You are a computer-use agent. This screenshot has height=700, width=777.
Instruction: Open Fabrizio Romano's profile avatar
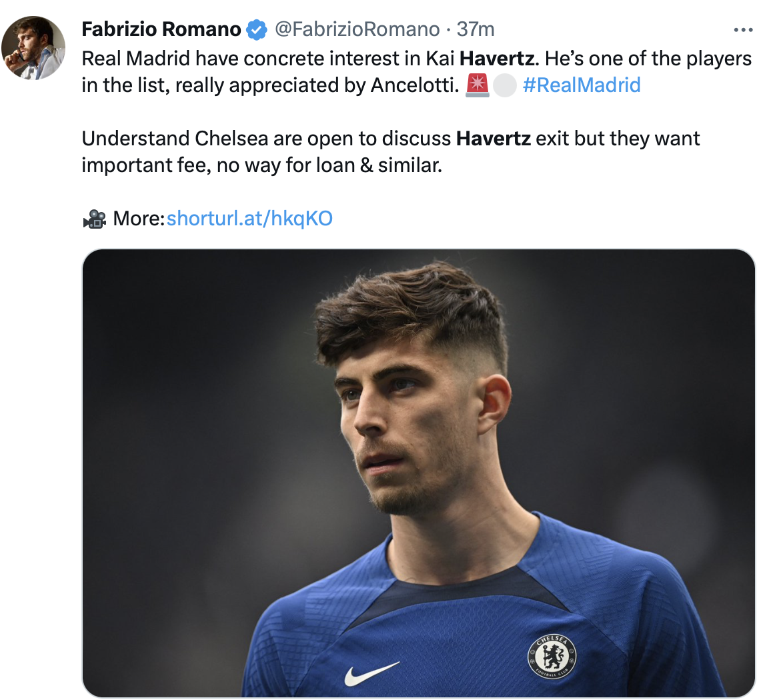pos(33,48)
